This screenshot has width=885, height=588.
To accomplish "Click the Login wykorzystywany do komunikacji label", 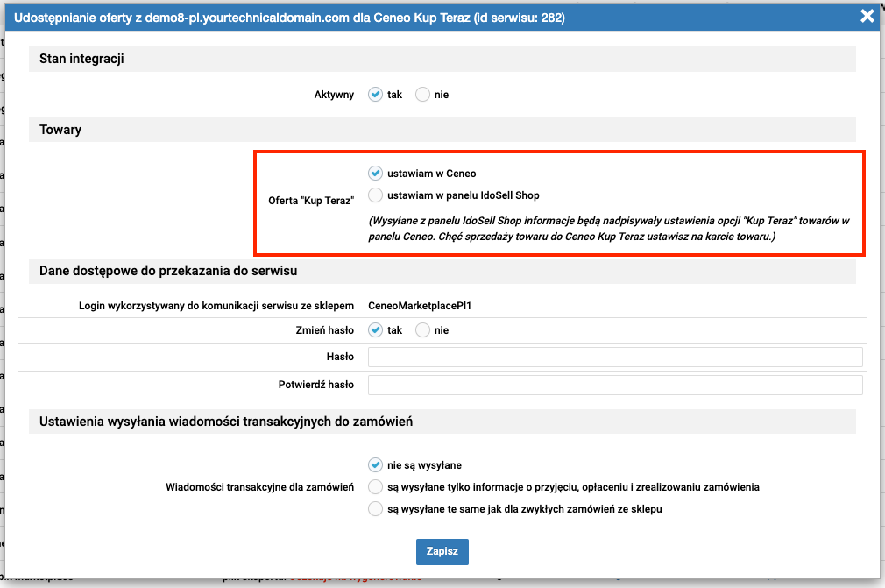I will click(216, 306).
